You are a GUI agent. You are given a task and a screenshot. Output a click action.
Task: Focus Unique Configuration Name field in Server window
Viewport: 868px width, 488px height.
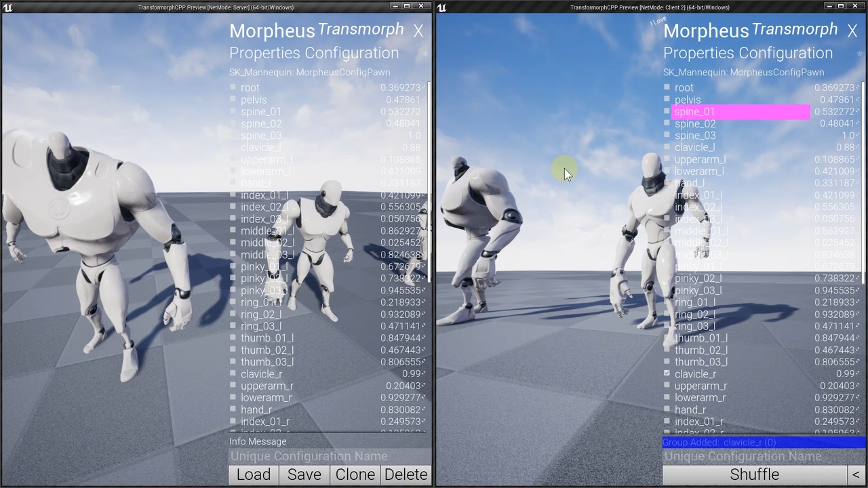pos(329,456)
